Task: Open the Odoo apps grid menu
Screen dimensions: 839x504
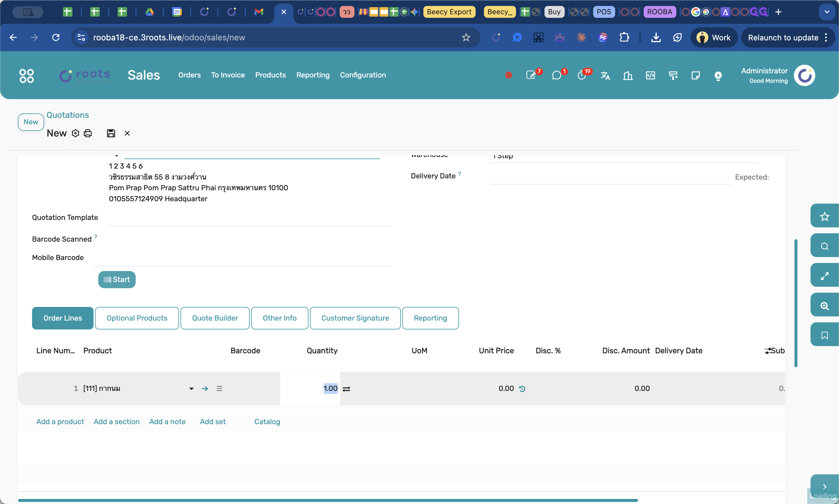Action: pyautogui.click(x=26, y=75)
